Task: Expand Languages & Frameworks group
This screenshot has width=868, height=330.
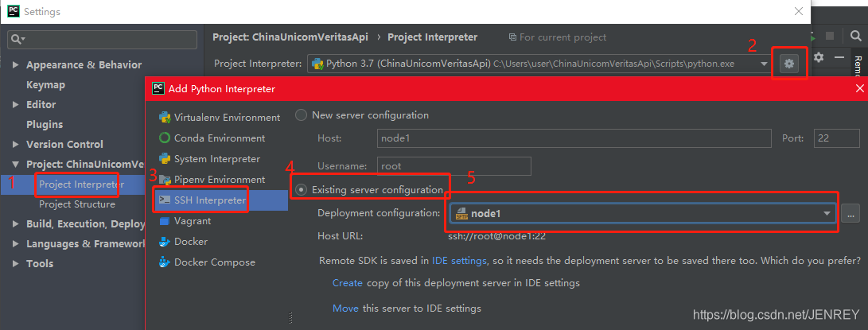Action: [x=15, y=244]
